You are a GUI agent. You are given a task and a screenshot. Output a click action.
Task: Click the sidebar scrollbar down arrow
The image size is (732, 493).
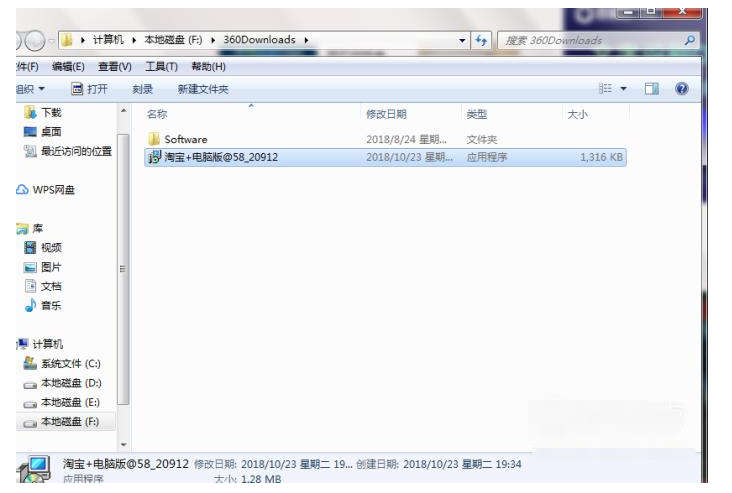point(124,443)
